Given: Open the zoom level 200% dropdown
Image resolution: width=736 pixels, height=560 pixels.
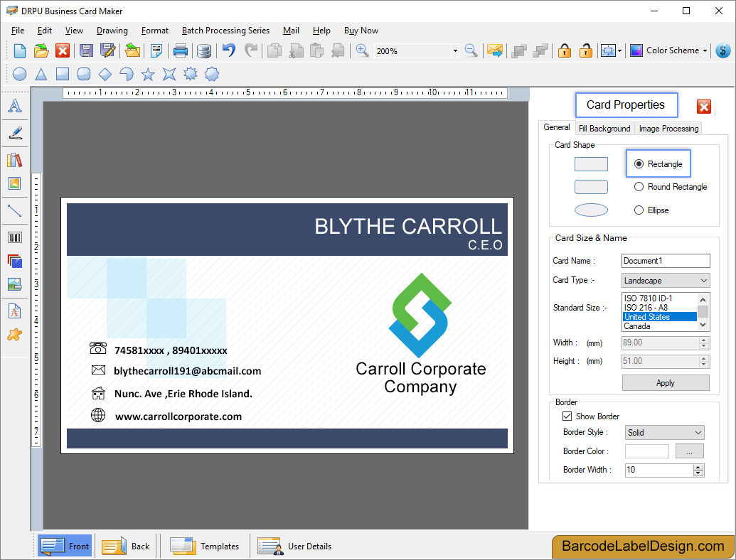Looking at the screenshot, I should (455, 50).
